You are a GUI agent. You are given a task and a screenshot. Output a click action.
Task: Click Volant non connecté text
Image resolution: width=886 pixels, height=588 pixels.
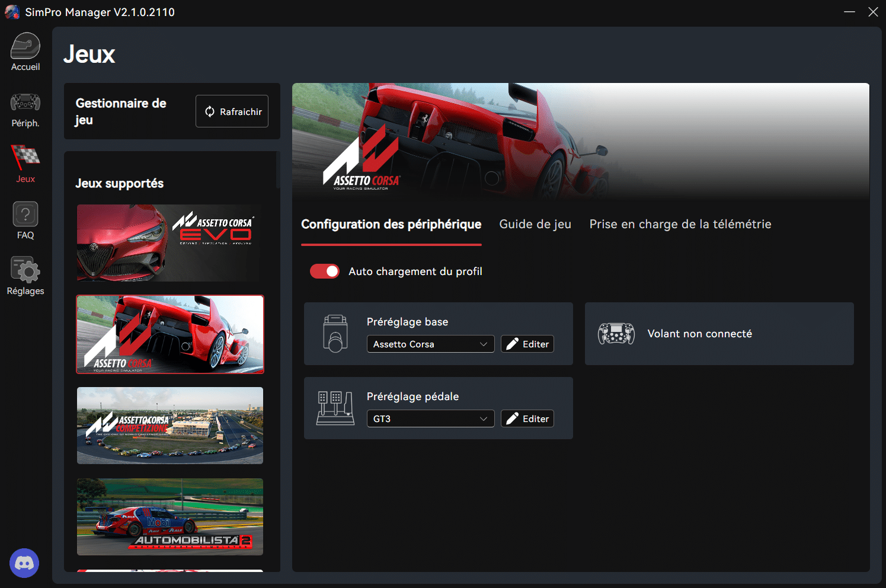tap(700, 334)
